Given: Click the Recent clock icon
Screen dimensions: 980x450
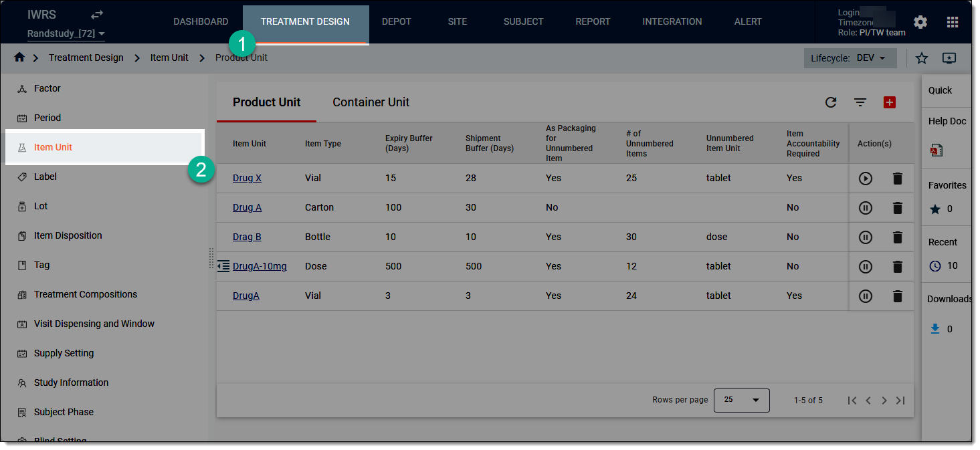Looking at the screenshot, I should [935, 266].
